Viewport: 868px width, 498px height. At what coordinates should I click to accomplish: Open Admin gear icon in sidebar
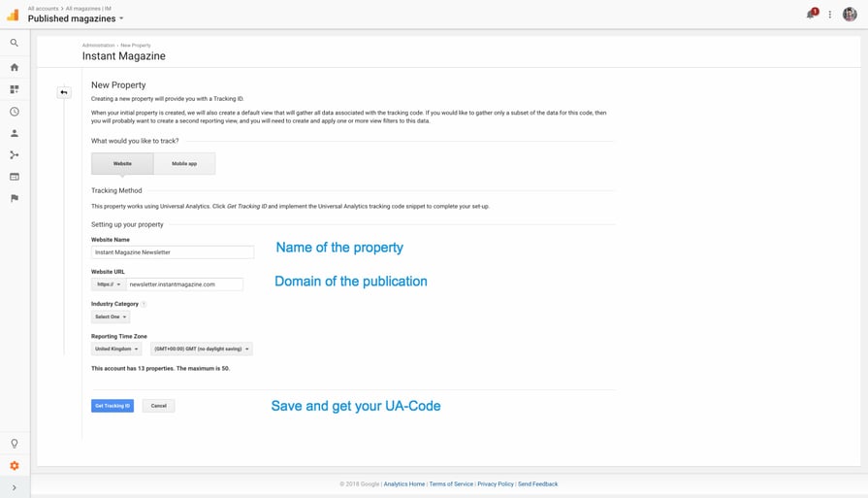[x=15, y=466]
